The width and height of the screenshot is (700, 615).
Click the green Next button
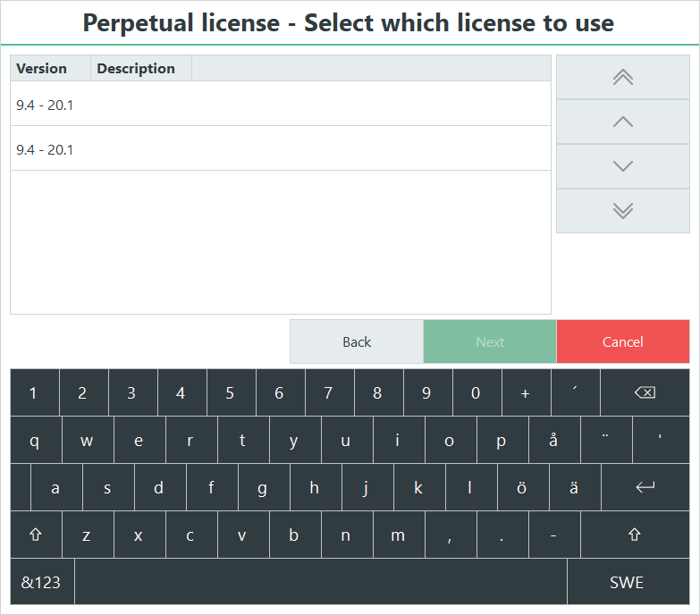[x=490, y=341]
